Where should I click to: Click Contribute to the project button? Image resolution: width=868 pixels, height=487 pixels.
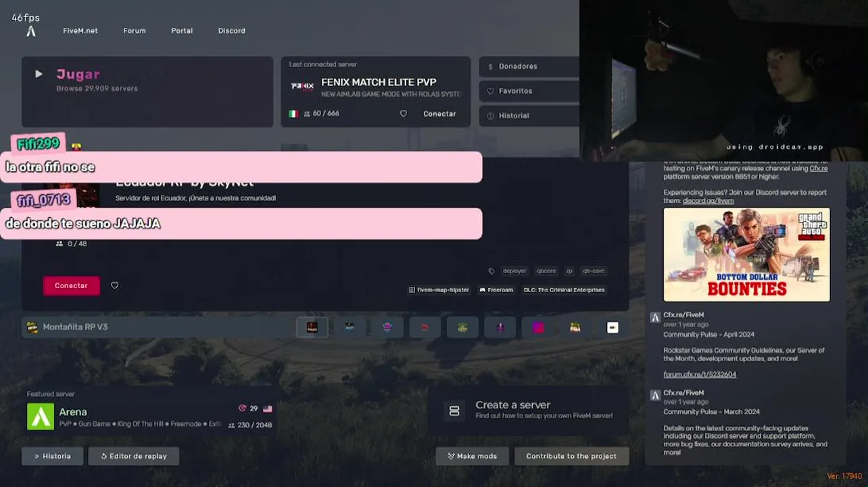pos(572,456)
